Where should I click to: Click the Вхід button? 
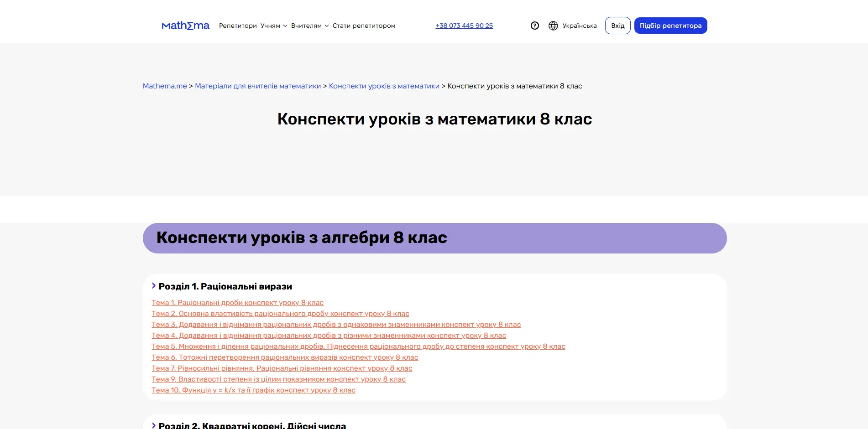pos(617,26)
